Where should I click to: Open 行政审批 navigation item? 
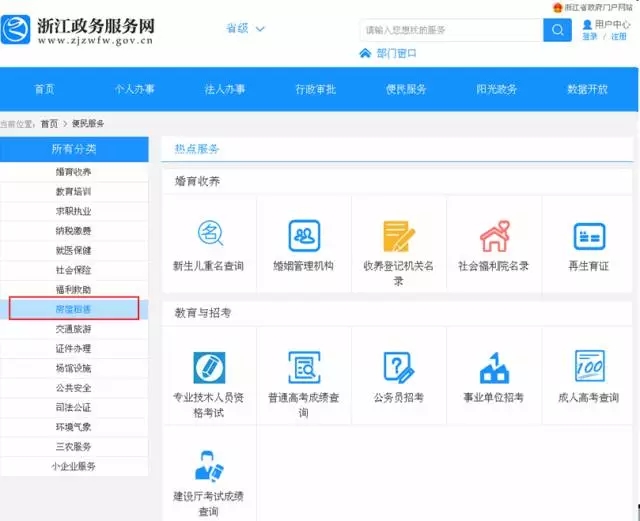click(316, 89)
